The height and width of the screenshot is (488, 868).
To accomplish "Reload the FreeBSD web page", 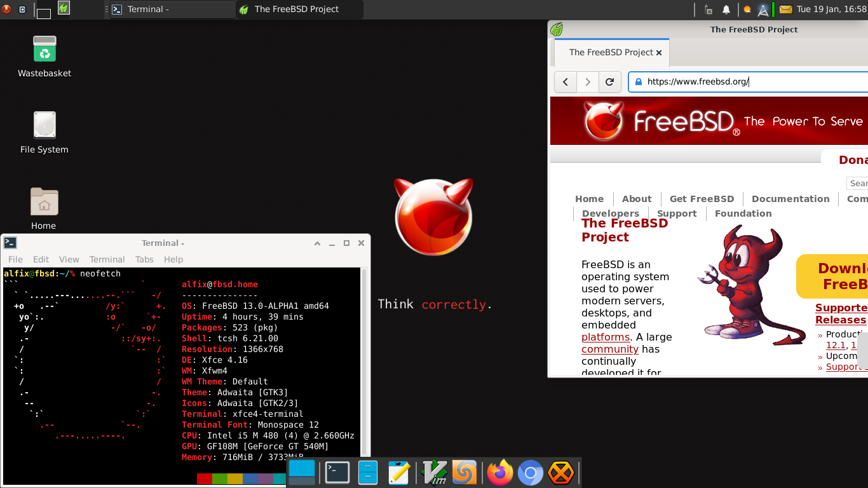I will 609,81.
